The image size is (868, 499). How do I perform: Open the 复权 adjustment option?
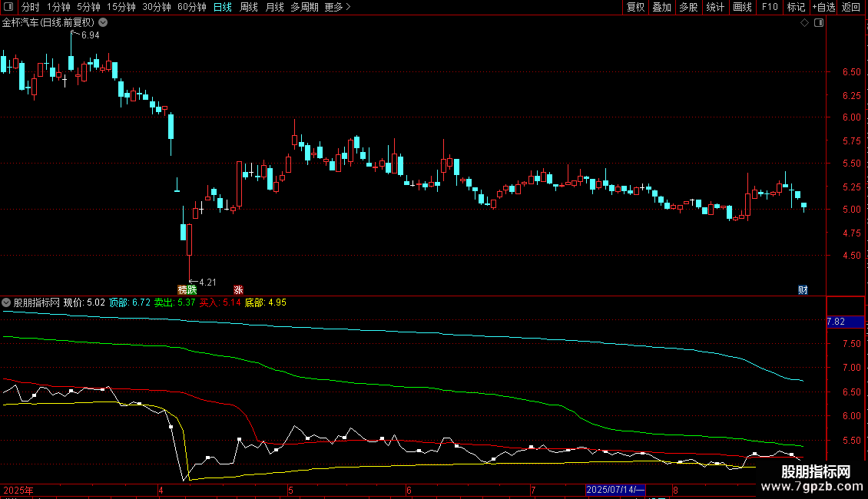[x=635, y=7]
